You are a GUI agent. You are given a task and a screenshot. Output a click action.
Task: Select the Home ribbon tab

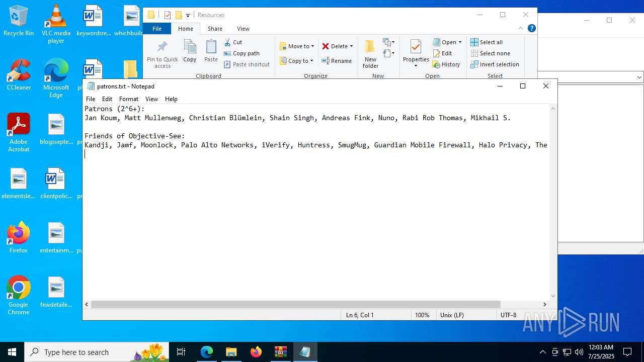click(186, 29)
